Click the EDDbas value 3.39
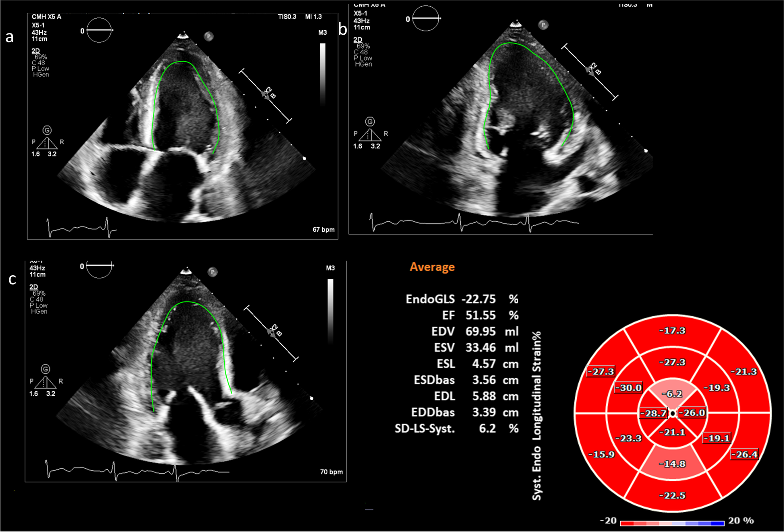Image resolution: width=784 pixels, height=532 pixels. tap(484, 412)
